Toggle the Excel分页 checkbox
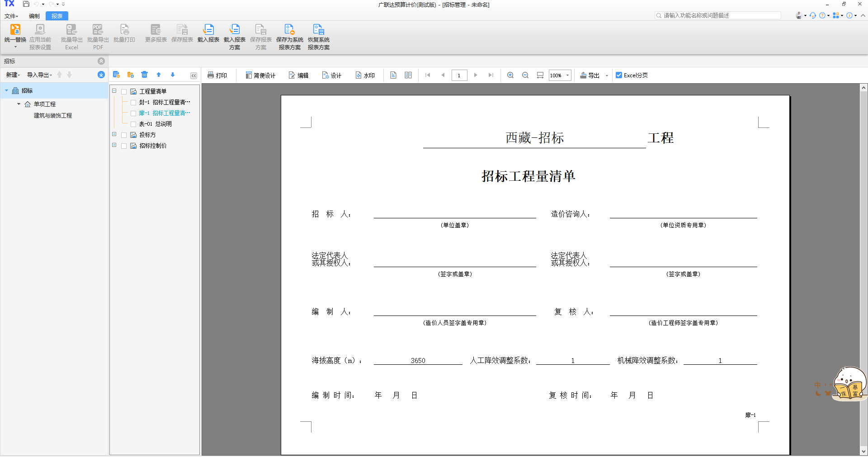 (619, 75)
